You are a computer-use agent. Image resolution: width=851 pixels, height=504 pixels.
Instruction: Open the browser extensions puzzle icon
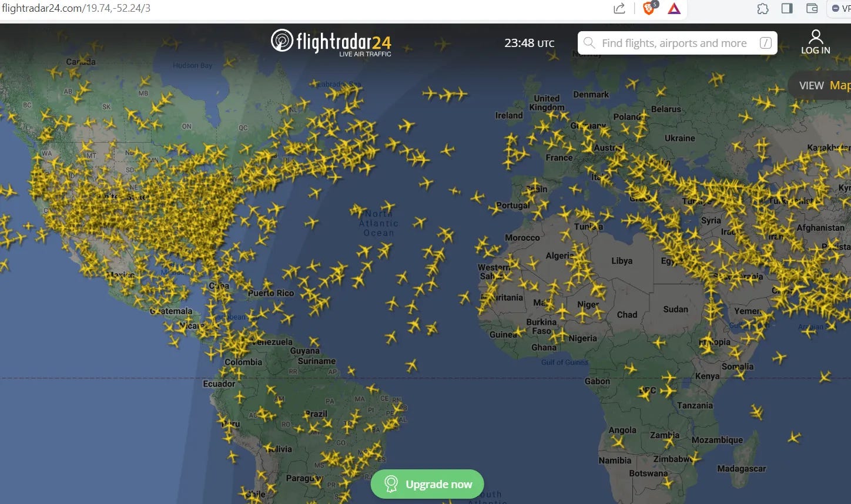pos(762,9)
